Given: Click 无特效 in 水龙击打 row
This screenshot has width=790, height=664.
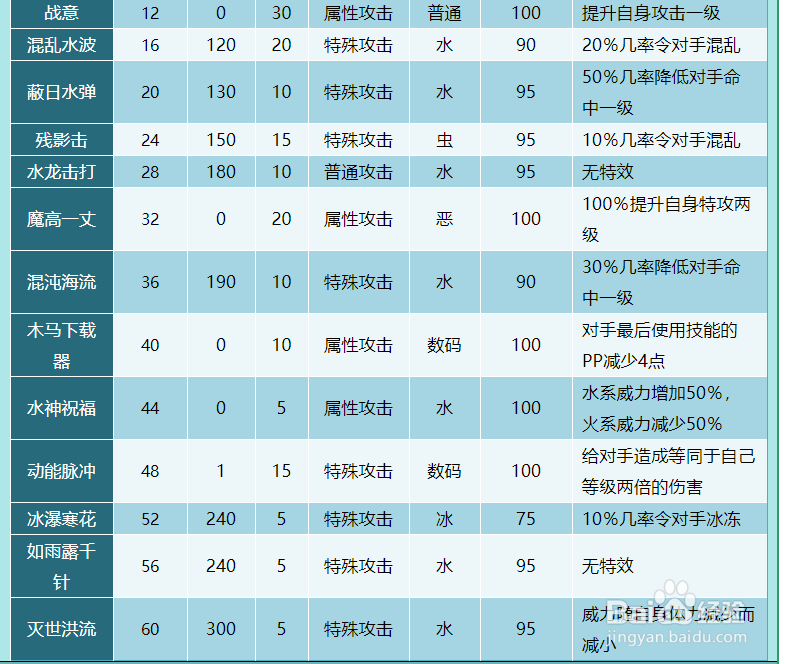Looking at the screenshot, I should (608, 172).
